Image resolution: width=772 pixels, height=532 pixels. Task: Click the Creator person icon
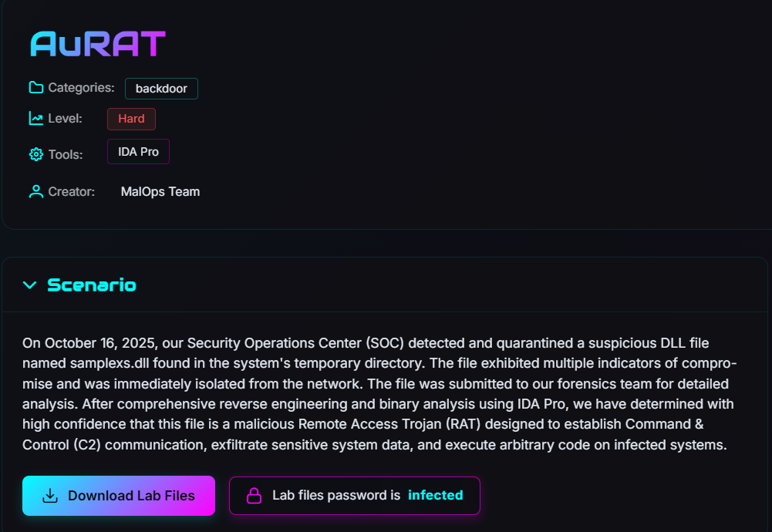(x=35, y=191)
